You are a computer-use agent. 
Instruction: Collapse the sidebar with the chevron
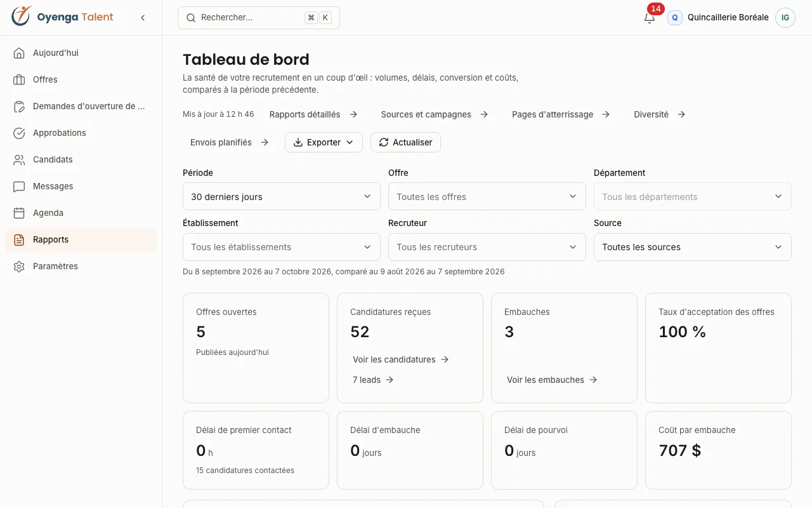coord(143,18)
